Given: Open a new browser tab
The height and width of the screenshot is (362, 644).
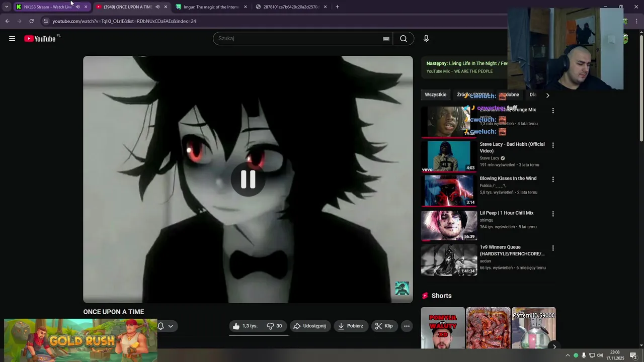Looking at the screenshot, I should (337, 7).
